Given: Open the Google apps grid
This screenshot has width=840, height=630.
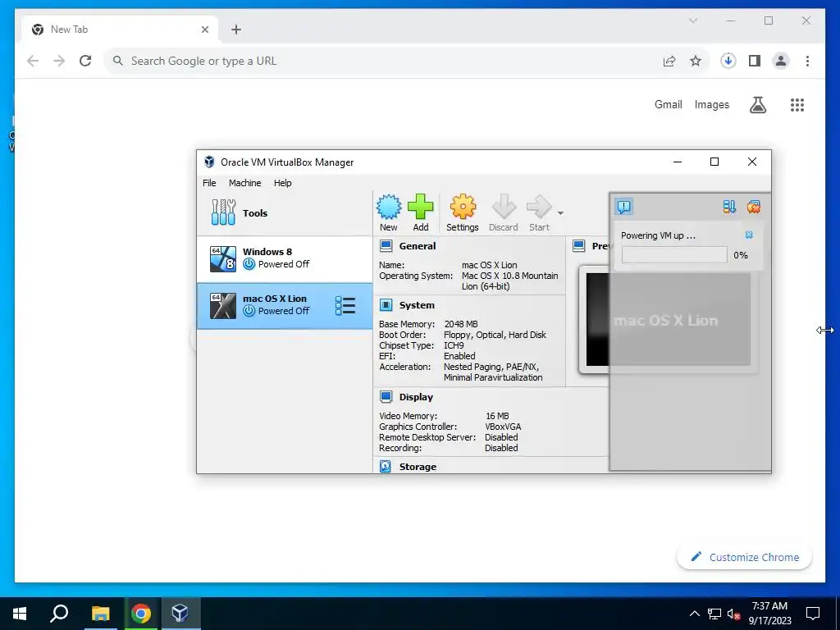Looking at the screenshot, I should (797, 105).
